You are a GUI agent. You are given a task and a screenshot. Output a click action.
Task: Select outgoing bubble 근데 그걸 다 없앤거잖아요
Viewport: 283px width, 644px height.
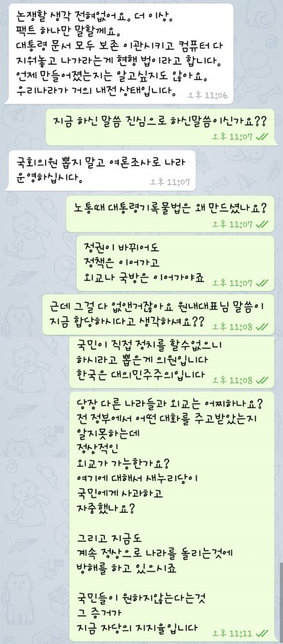click(x=158, y=314)
